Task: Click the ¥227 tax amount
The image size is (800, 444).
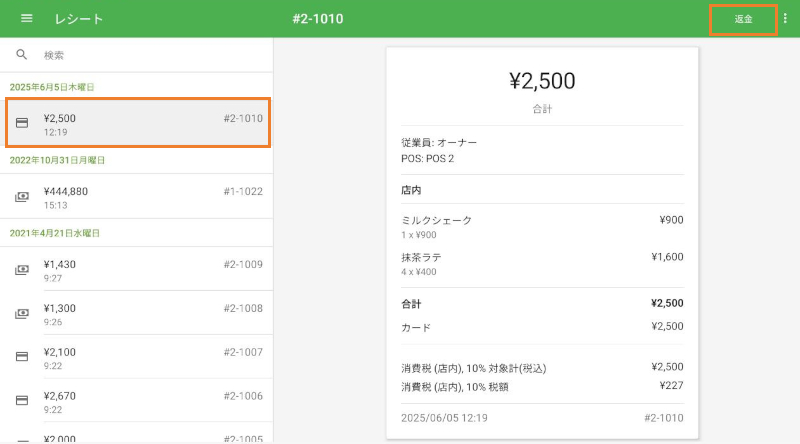Action: [671, 385]
